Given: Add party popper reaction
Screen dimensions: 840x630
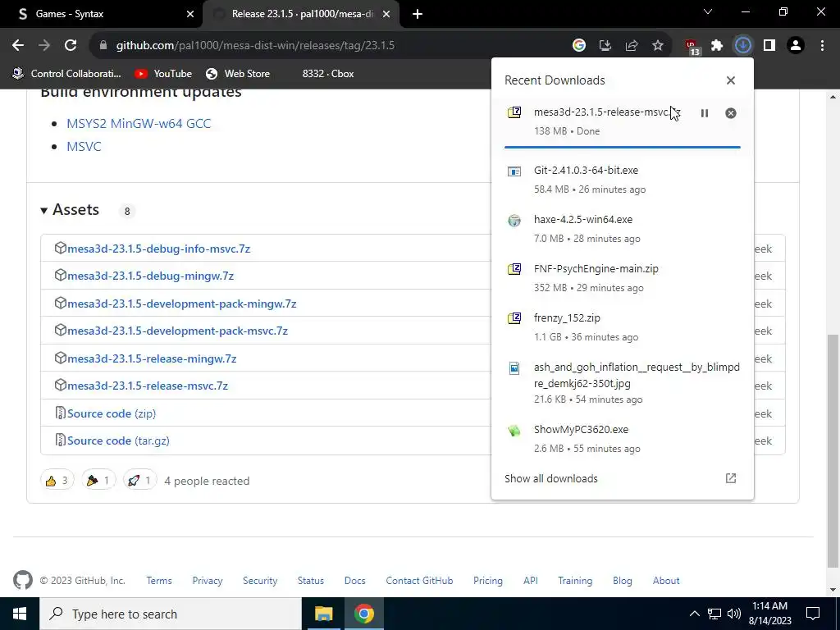Looking at the screenshot, I should pos(98,481).
